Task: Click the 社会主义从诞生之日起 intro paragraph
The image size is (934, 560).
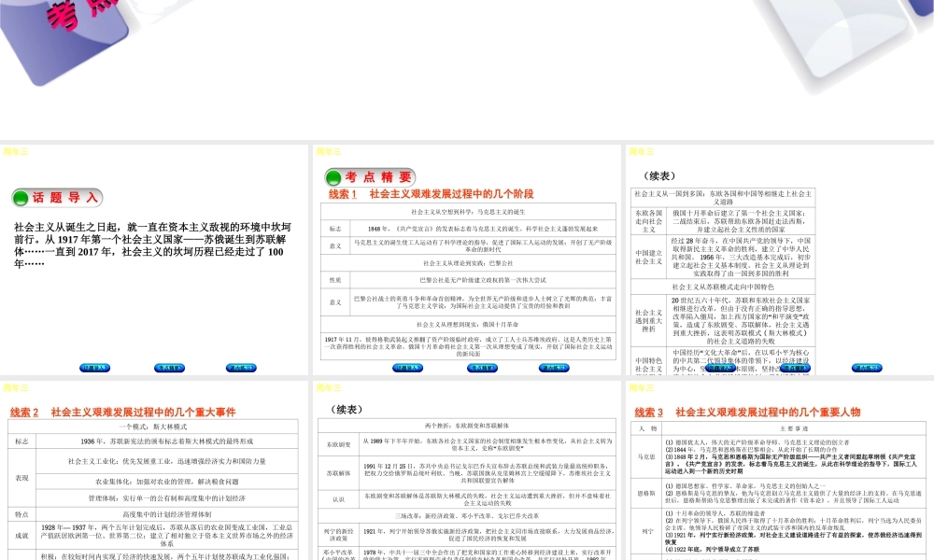Action: 152,245
